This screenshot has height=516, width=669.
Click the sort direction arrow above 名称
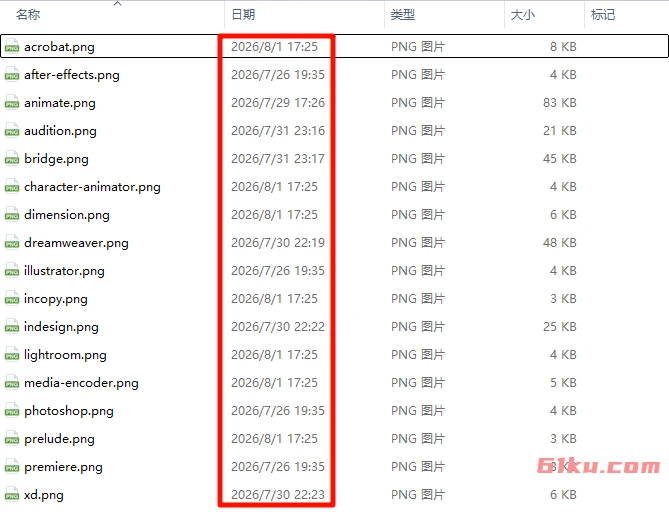(x=118, y=4)
